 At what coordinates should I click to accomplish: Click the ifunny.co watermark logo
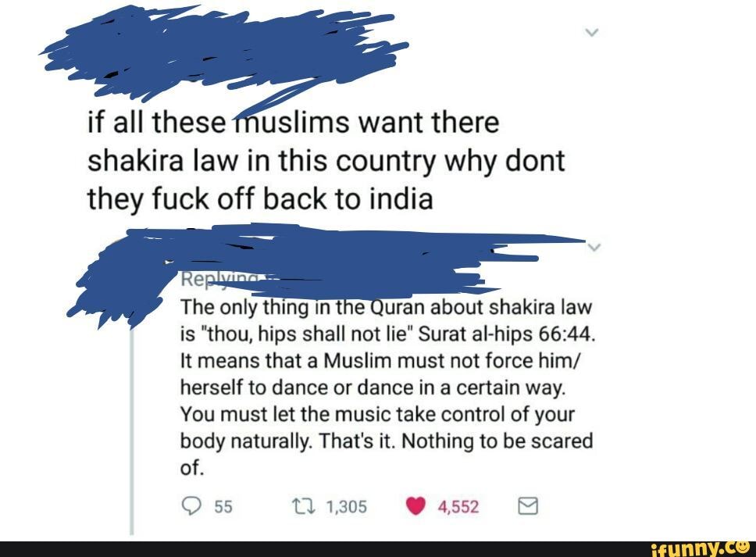tap(700, 548)
